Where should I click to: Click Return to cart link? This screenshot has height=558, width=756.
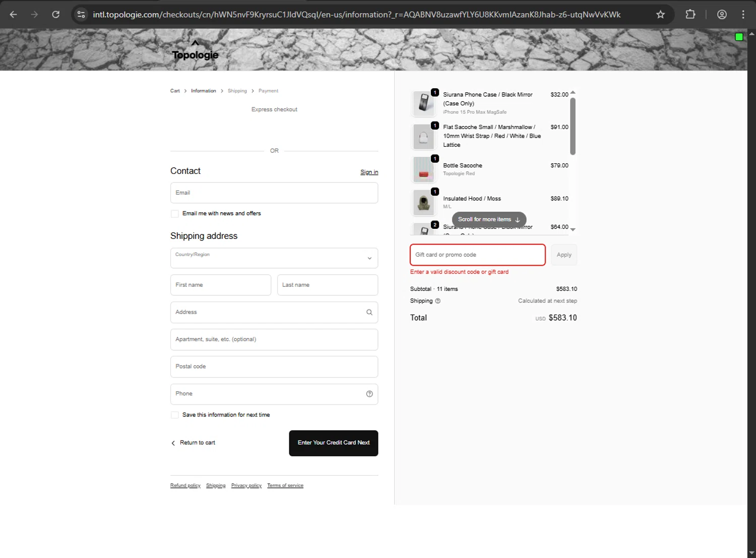tap(193, 443)
